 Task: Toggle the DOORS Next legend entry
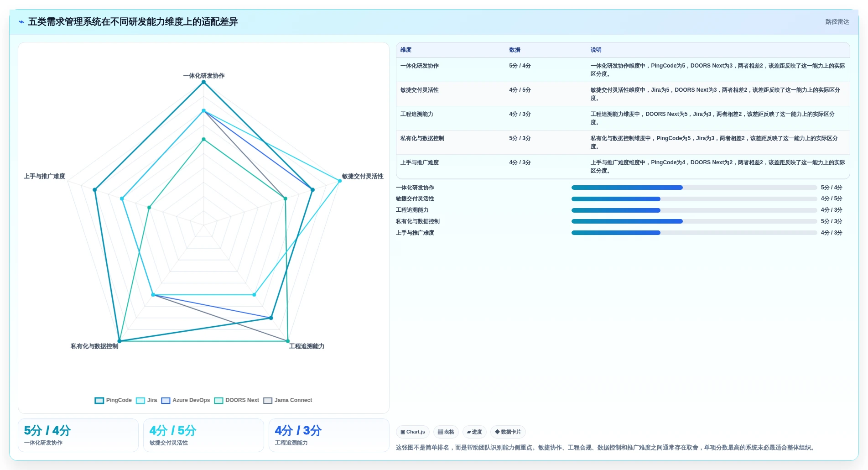tap(237, 401)
